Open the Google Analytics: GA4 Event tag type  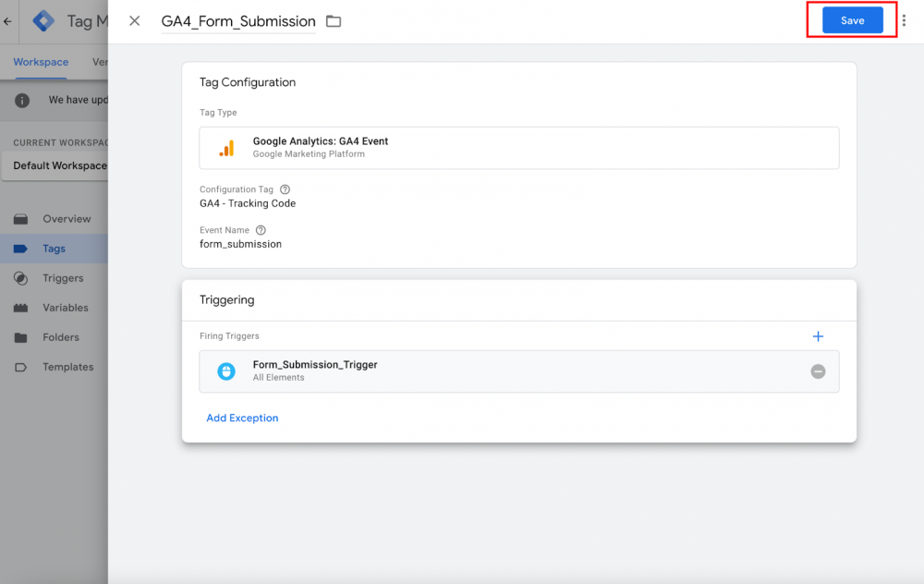click(518, 148)
